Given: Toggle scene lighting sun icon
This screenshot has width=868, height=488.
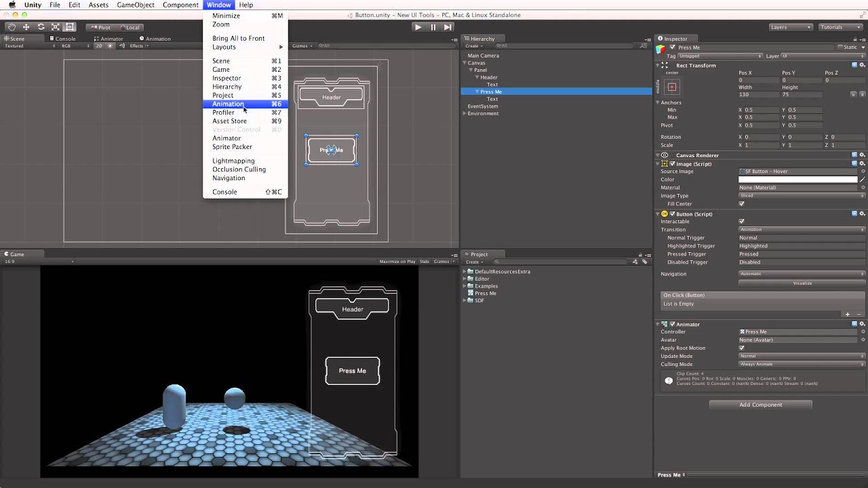Looking at the screenshot, I should [110, 46].
